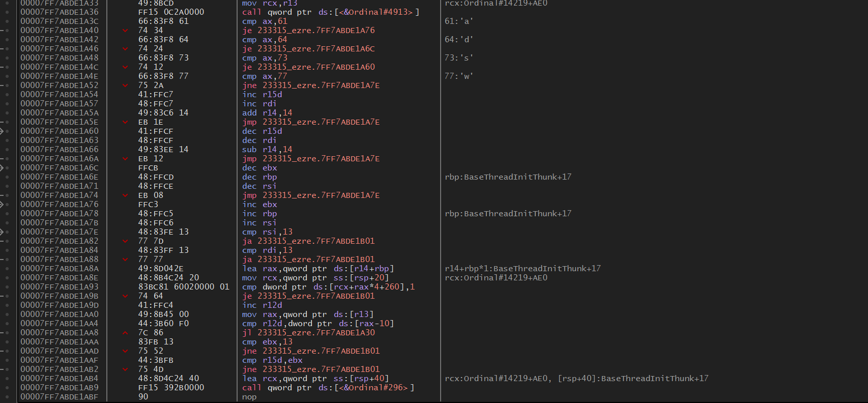Image resolution: width=868 pixels, height=403 pixels.
Task: Select the call Ordinal#4913 instruction
Action: 330,12
